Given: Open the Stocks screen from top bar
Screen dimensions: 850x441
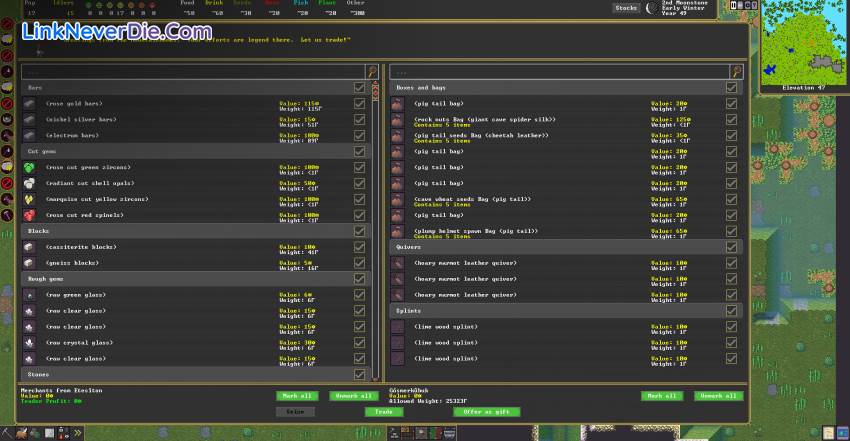Looking at the screenshot, I should [x=626, y=8].
